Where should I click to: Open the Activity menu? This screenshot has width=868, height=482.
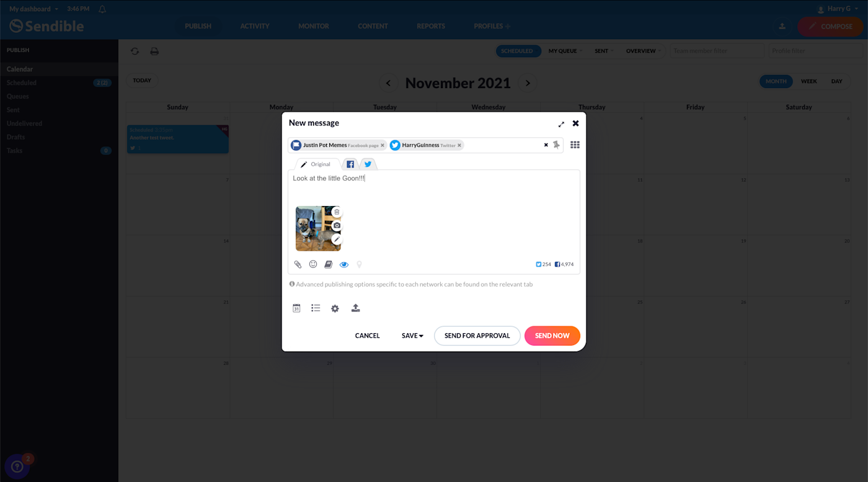[x=255, y=26]
